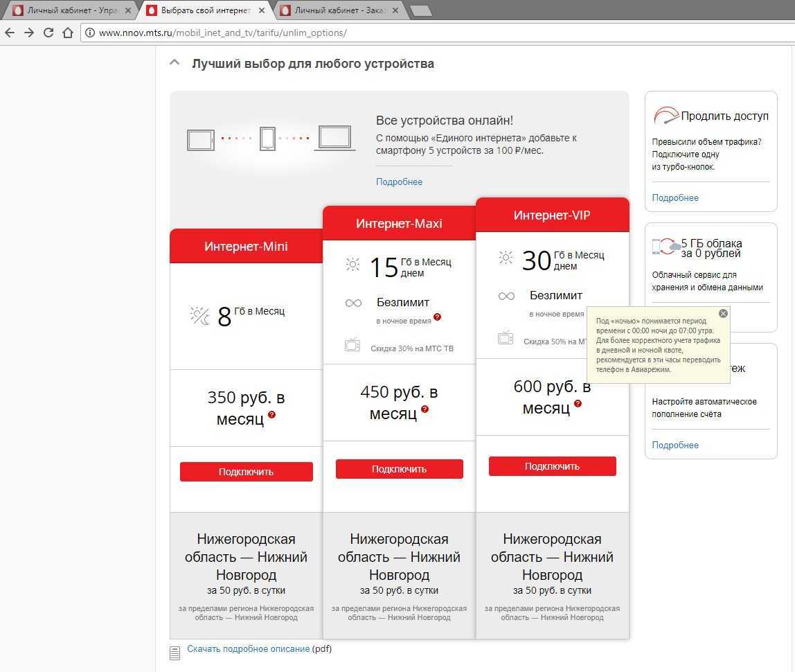Viewport: 795px width, 672px height.
Task: Click the TV icon in the Интернет-VIP card
Action: pyautogui.click(x=506, y=338)
